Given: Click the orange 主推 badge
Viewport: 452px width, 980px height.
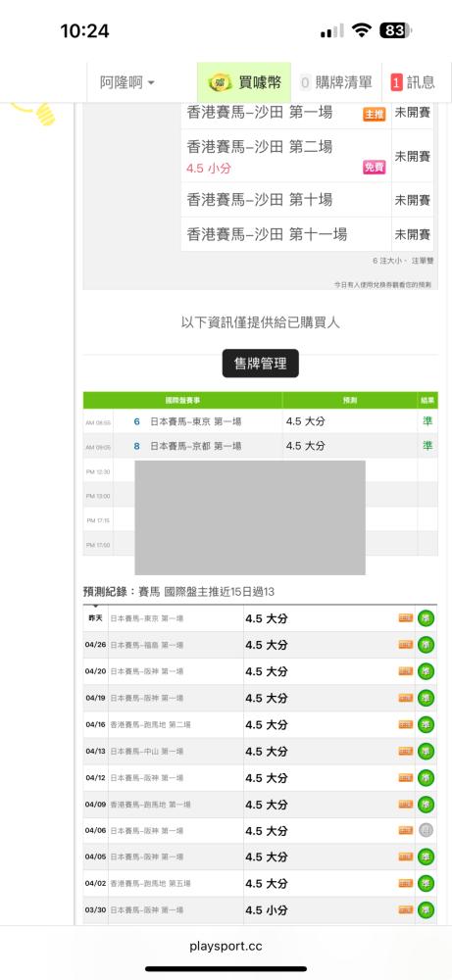Looking at the screenshot, I should click(374, 115).
